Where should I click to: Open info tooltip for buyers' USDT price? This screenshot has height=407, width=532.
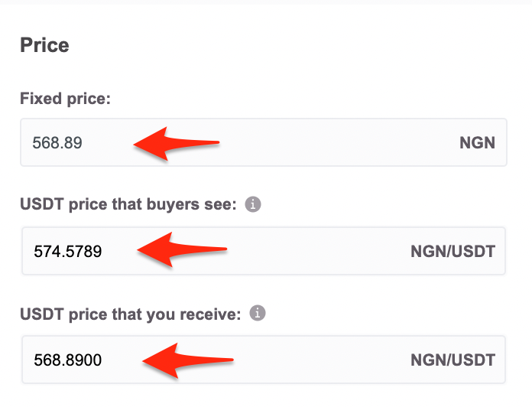point(253,204)
